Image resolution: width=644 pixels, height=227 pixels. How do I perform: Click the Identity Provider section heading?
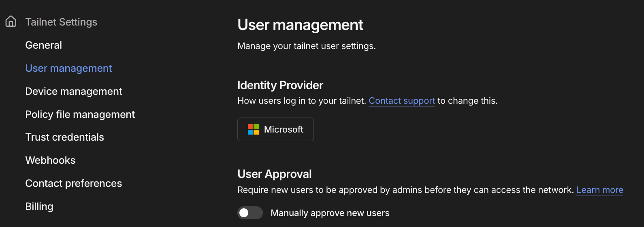coord(280,85)
